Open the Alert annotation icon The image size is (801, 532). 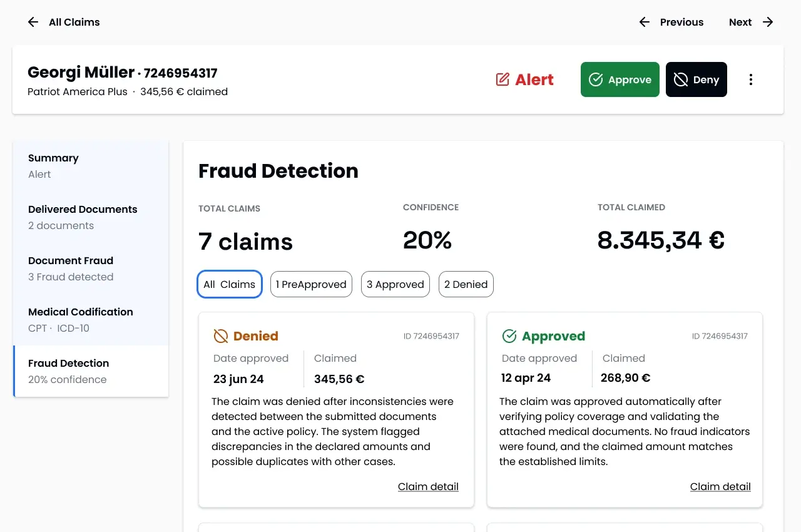click(x=502, y=79)
